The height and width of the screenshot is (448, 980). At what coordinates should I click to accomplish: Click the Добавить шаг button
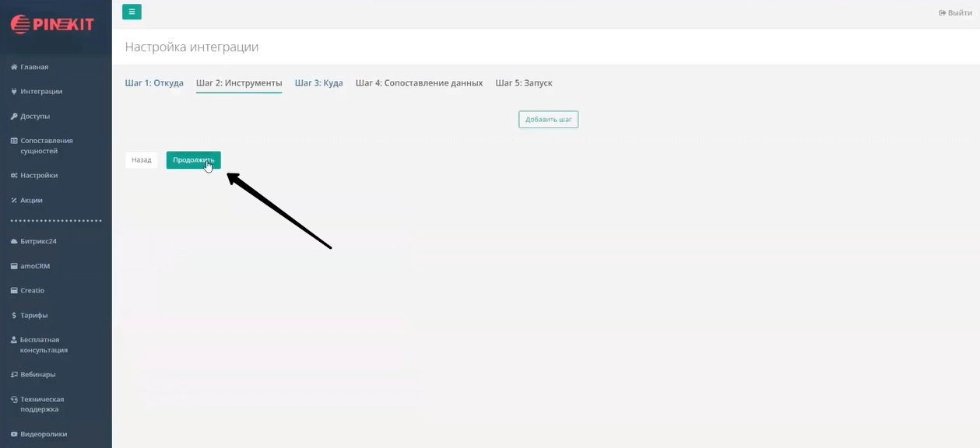pyautogui.click(x=548, y=120)
